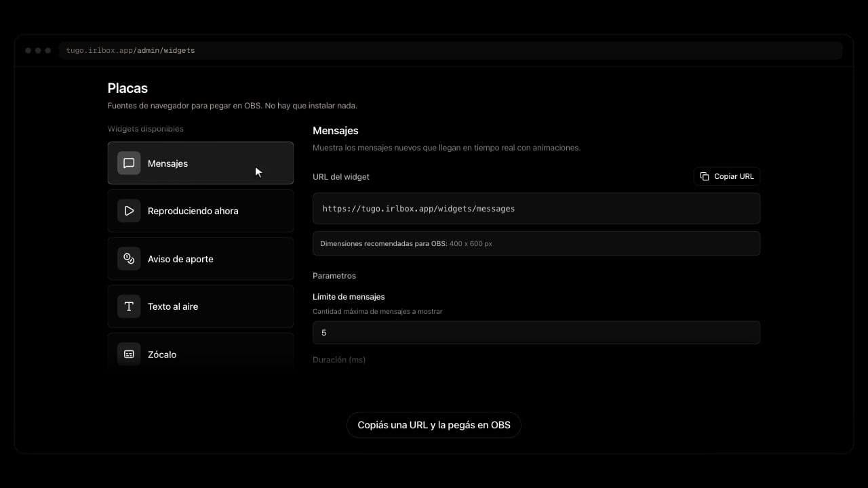Viewport: 868px width, 488px height.
Task: Open the Zócalo widget
Action: pos(201,351)
